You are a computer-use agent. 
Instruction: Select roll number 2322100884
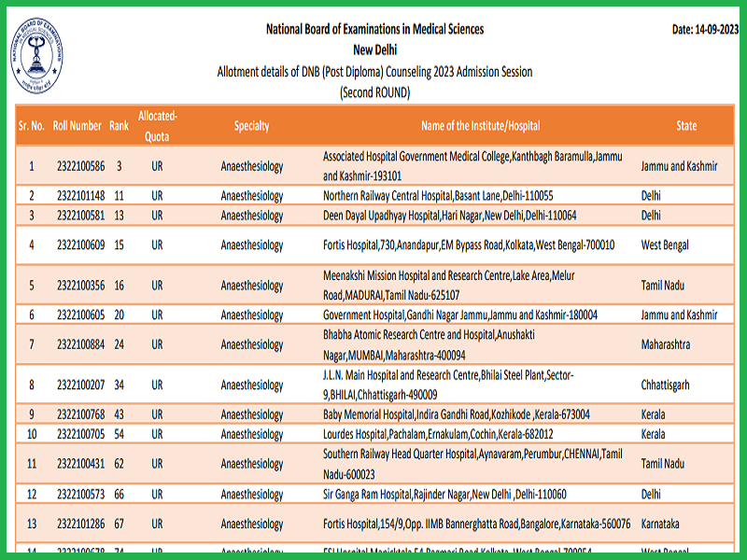[x=81, y=344]
